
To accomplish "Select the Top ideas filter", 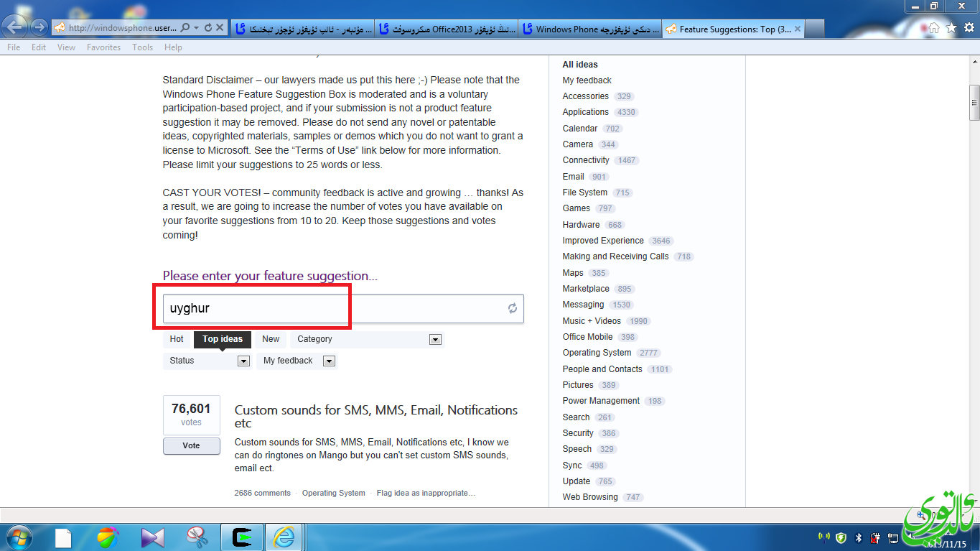I will 222,339.
